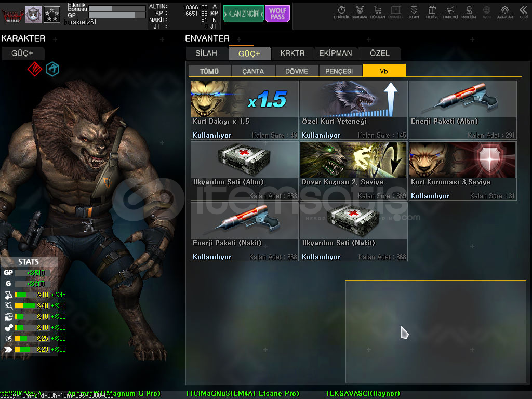Open the Dükkan shop cart icon
The width and height of the screenshot is (532, 399).
coord(378,12)
